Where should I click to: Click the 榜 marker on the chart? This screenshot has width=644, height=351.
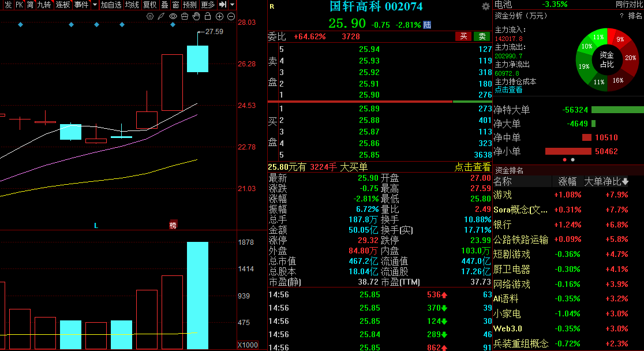(x=173, y=225)
